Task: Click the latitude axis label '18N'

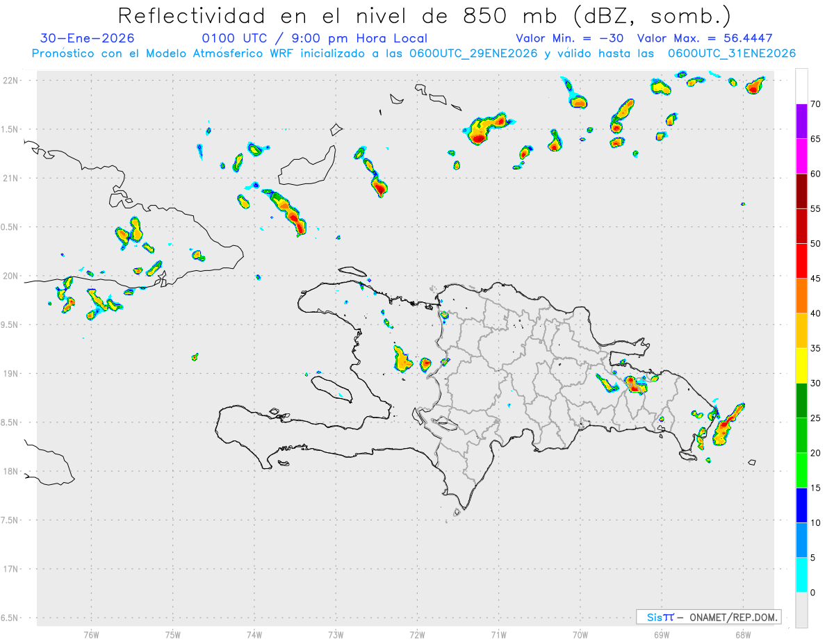Action: 12,472
